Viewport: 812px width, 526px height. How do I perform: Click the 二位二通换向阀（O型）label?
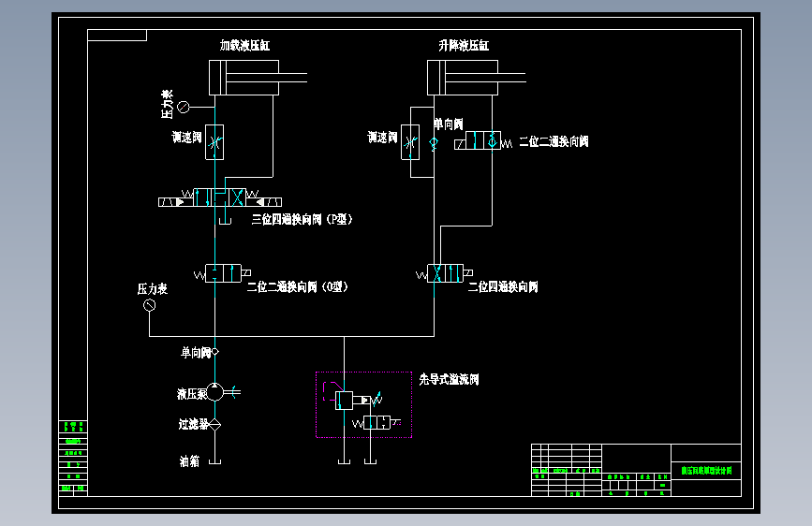tap(297, 286)
